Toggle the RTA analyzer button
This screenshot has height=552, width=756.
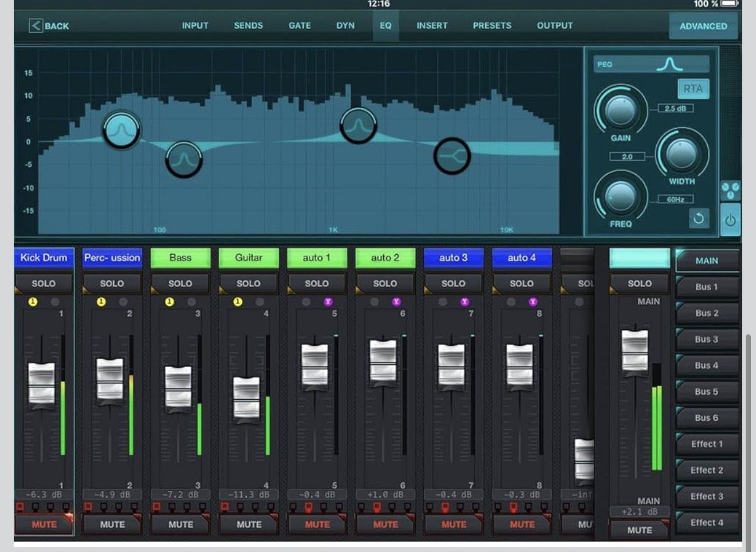pyautogui.click(x=692, y=89)
